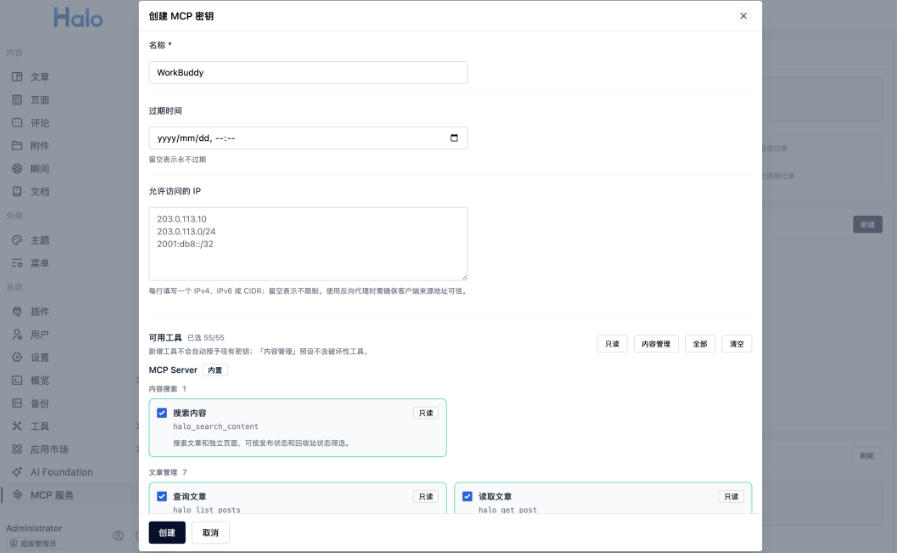897x553 pixels.
Task: Click the 概览 sidebar icon
Action: point(17,380)
